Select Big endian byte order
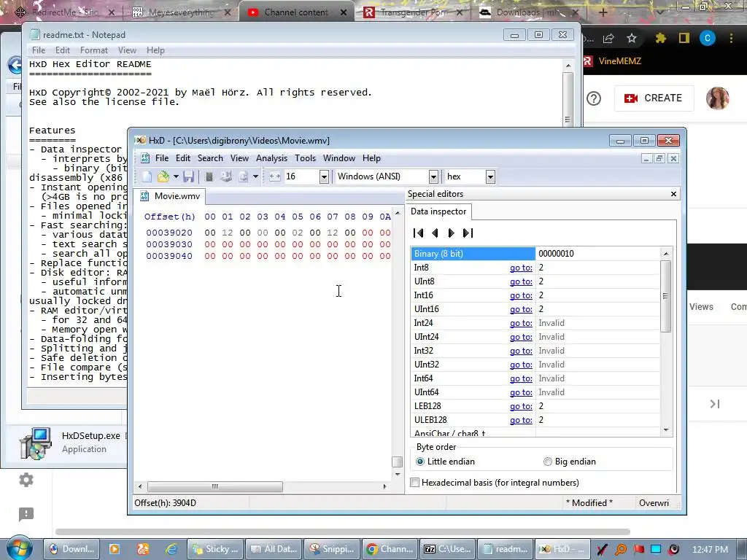 (547, 462)
